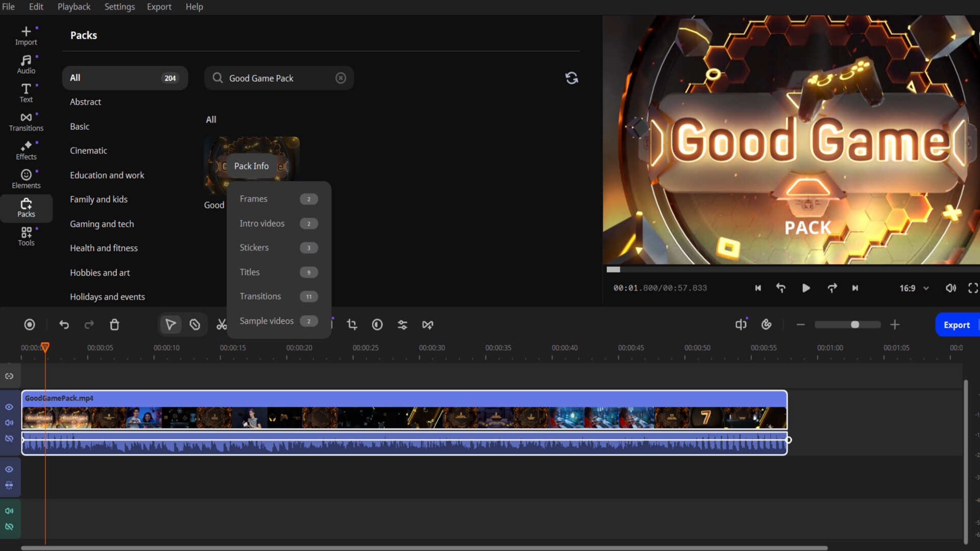Click the Export button
The height and width of the screenshot is (551, 980).
[957, 324]
